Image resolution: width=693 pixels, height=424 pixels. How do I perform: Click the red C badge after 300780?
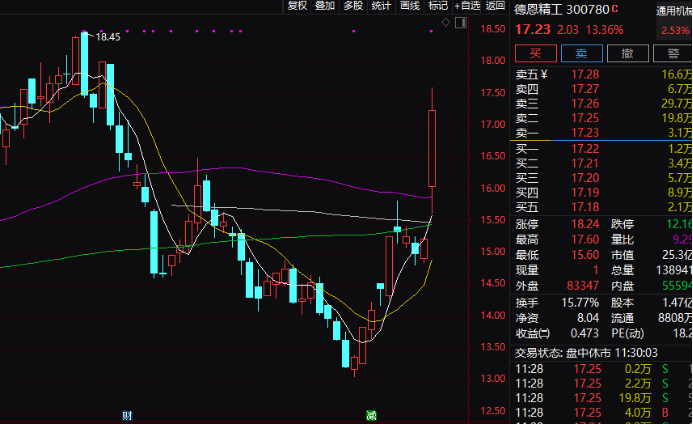pyautogui.click(x=615, y=9)
